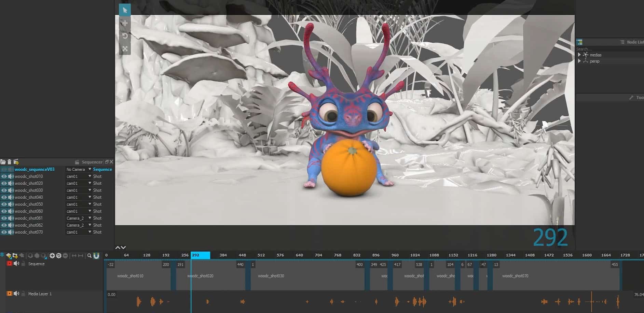Image resolution: width=644 pixels, height=313 pixels.
Task: Delete selection with the trash icon in Sequencer
Action: [9, 161]
